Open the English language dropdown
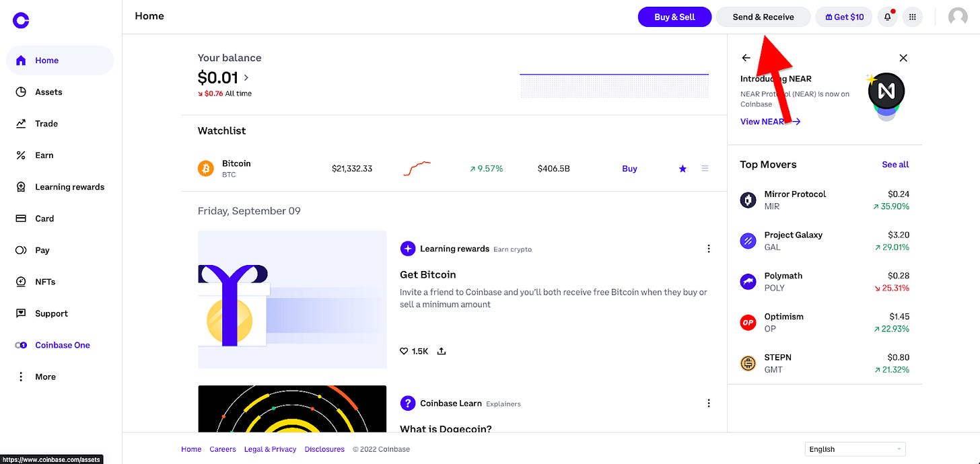Screen dimensions: 980x464 tap(855, 449)
